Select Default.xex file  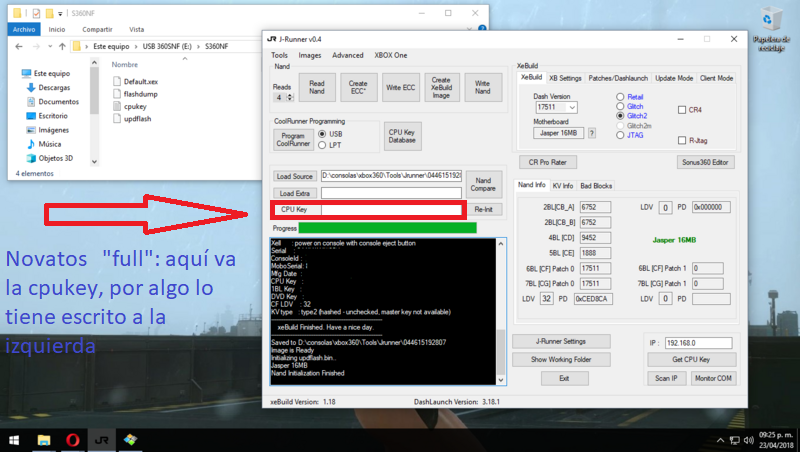(x=140, y=82)
